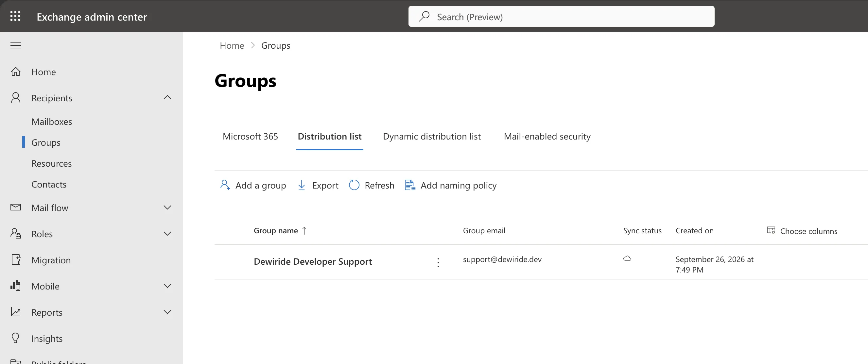Click the Created on column header
The height and width of the screenshot is (364, 868).
[694, 231]
